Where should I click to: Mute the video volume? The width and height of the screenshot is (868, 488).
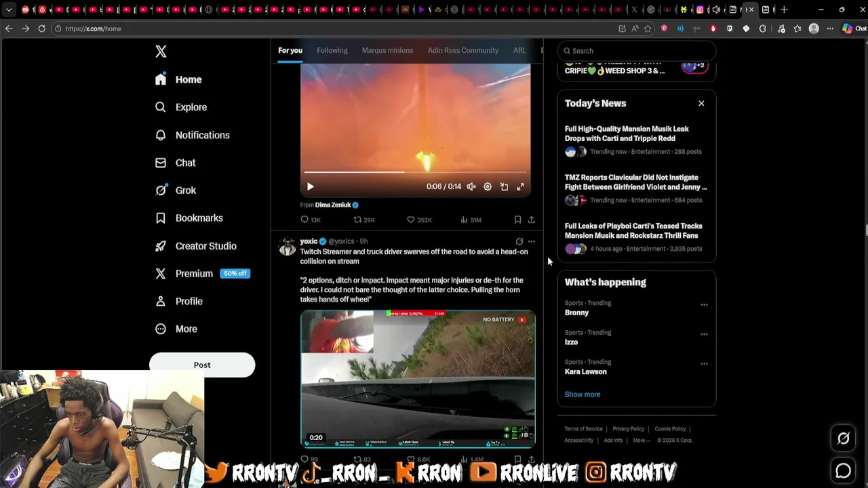coord(471,186)
